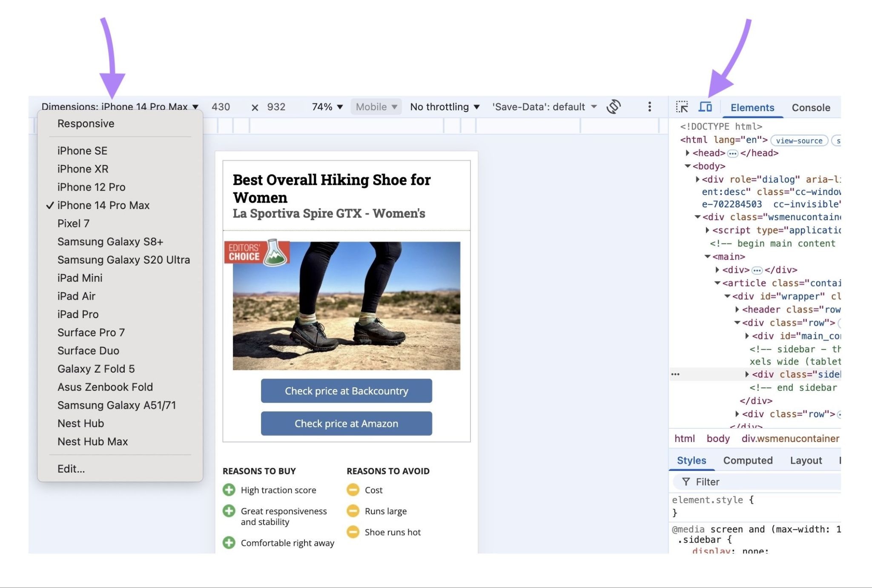Screen dimensions: 872x588
Task: Click green plus icon beside Comfortable right away
Action: tap(229, 543)
